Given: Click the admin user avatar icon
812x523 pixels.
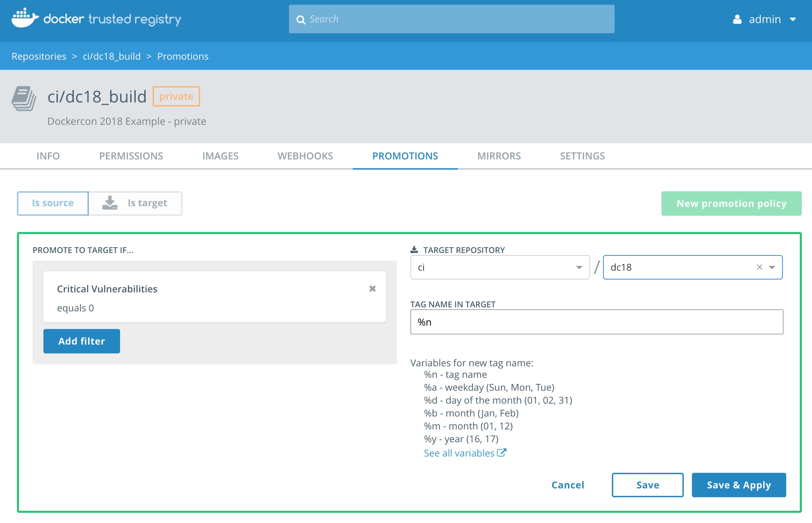Looking at the screenshot, I should (737, 19).
